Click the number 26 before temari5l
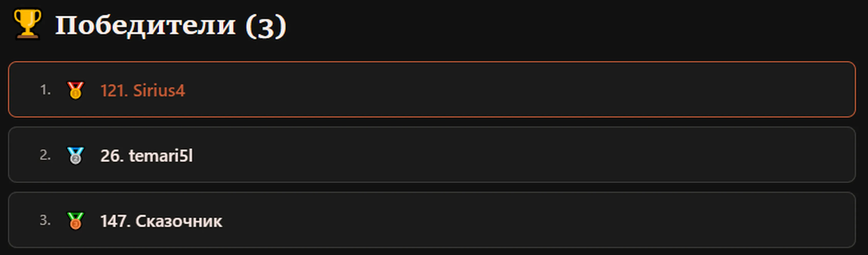 110,156
